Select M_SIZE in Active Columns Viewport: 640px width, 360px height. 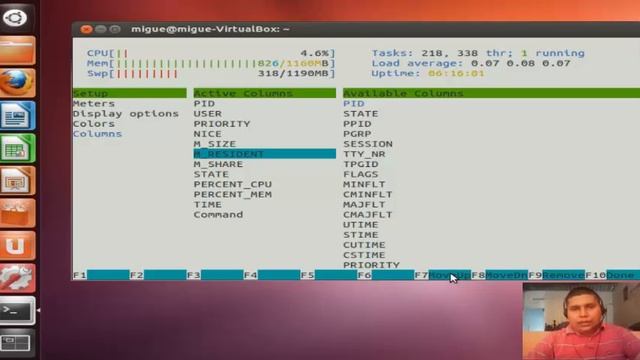[215, 144]
